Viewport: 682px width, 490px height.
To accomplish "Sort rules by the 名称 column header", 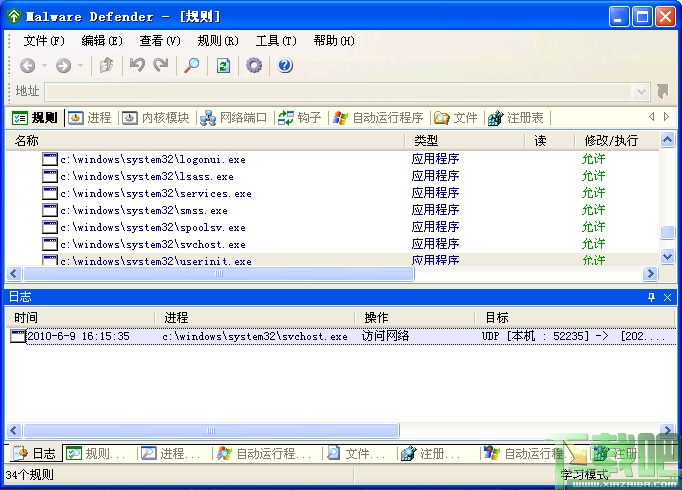I will (x=205, y=140).
